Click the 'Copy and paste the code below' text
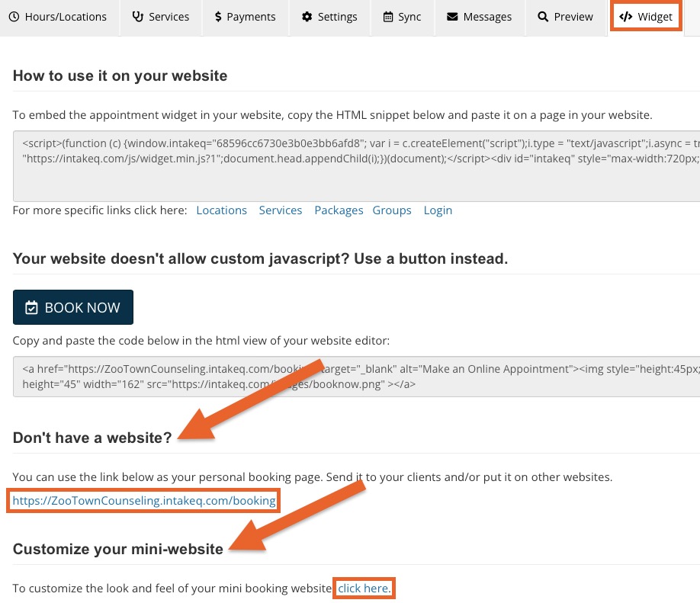The height and width of the screenshot is (603, 700). pyautogui.click(x=201, y=341)
